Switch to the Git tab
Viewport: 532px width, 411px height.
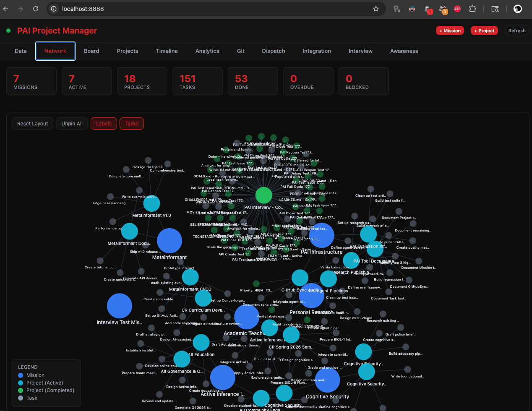tap(241, 51)
